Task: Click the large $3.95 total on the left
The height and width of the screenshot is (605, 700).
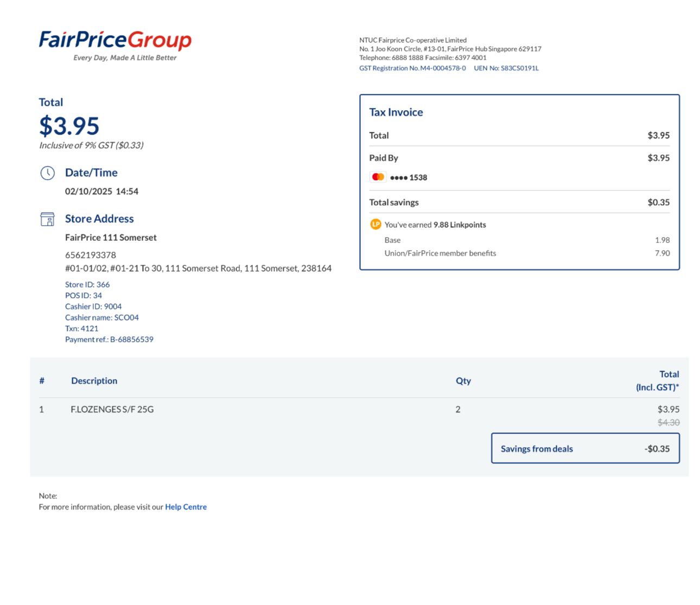Action: pyautogui.click(x=69, y=126)
